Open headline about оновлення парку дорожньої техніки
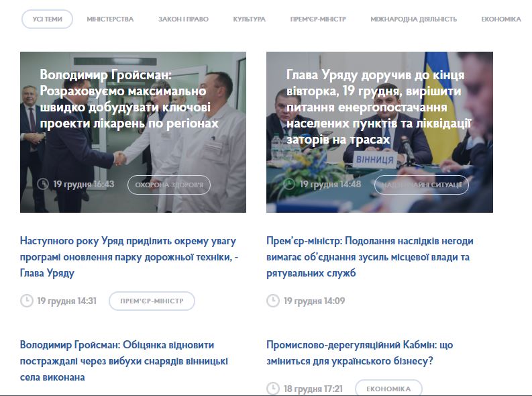532x396 pixels. tap(129, 257)
